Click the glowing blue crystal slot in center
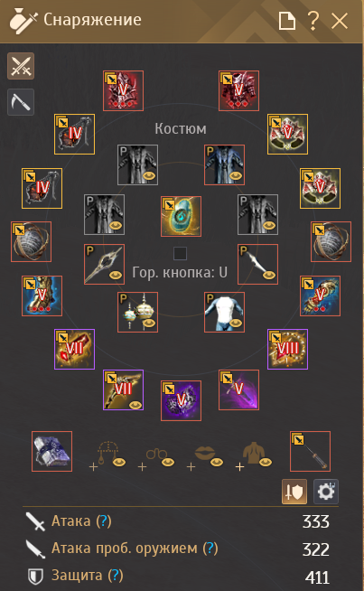Image resolution: width=364 pixels, height=591 pixels. (x=181, y=216)
